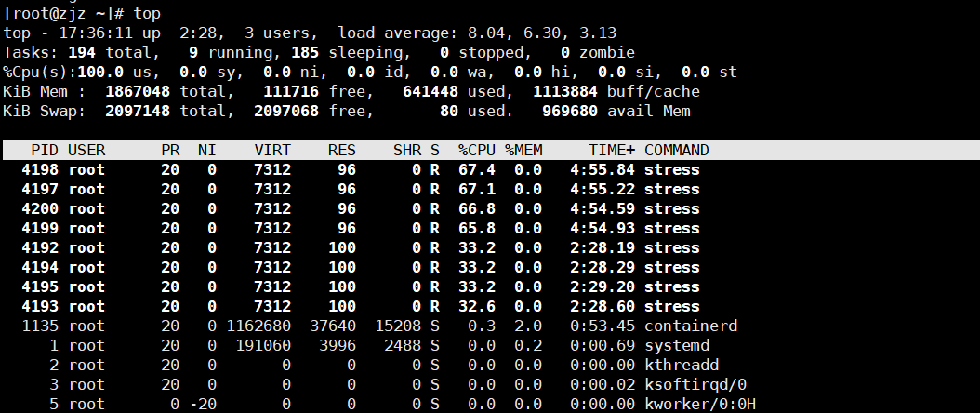
Task: Select PID 4199 in the process list
Action: pyautogui.click(x=40, y=228)
